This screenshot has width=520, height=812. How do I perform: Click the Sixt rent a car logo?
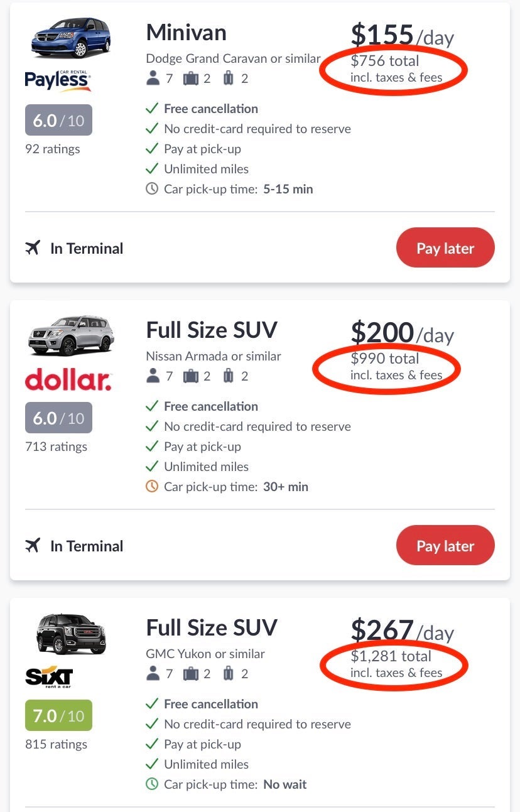tap(50, 677)
